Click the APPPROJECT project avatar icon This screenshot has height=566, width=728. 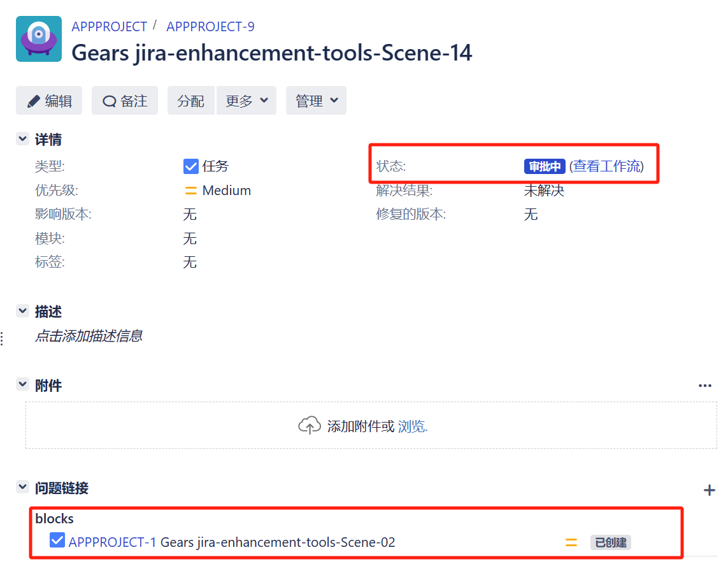coord(39,39)
